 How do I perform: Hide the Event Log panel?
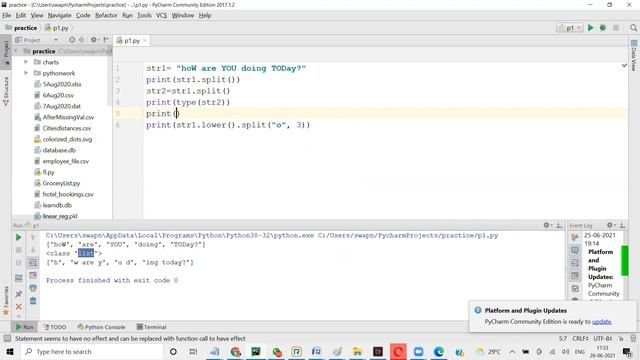[x=622, y=225]
